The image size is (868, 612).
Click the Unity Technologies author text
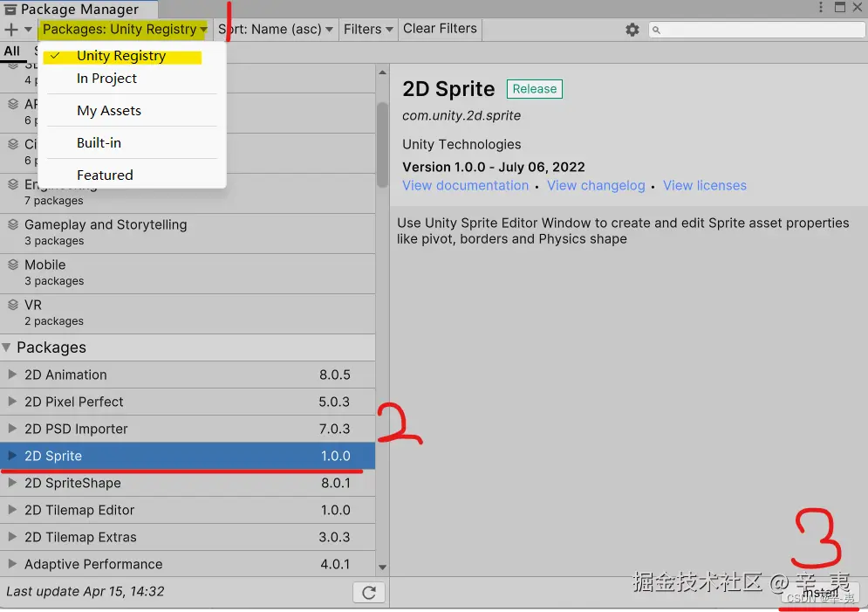click(x=461, y=145)
